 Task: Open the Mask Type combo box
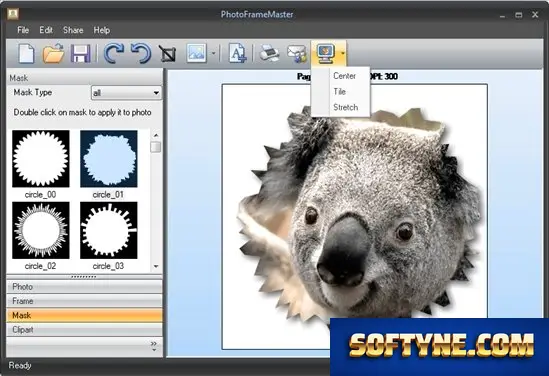pyautogui.click(x=126, y=93)
